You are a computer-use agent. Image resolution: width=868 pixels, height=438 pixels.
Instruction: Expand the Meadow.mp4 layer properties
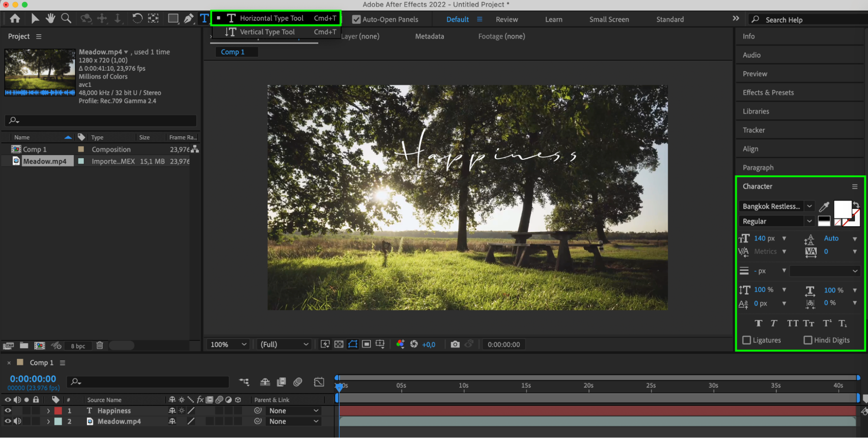pyautogui.click(x=48, y=422)
